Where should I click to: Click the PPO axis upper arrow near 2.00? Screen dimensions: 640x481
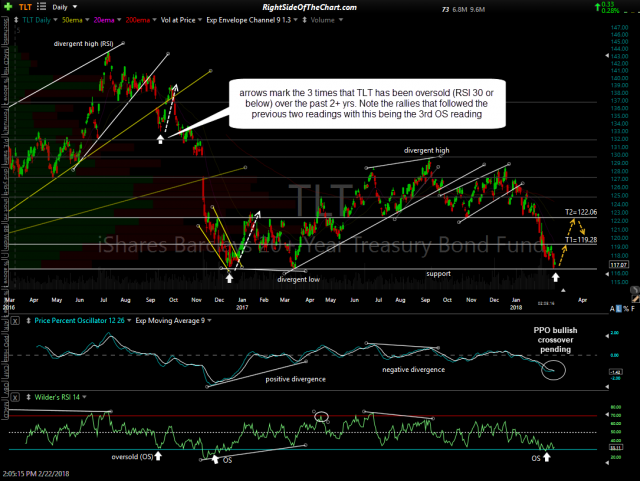pyautogui.click(x=607, y=336)
